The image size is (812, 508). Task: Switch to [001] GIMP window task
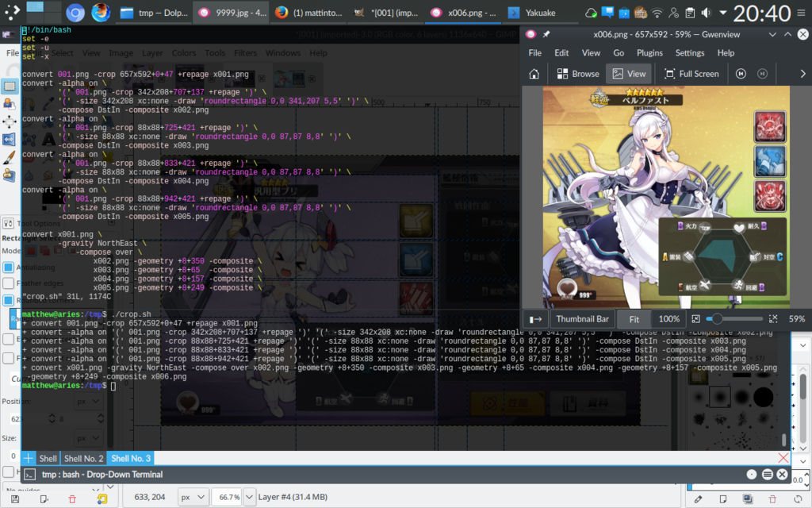tap(386, 13)
